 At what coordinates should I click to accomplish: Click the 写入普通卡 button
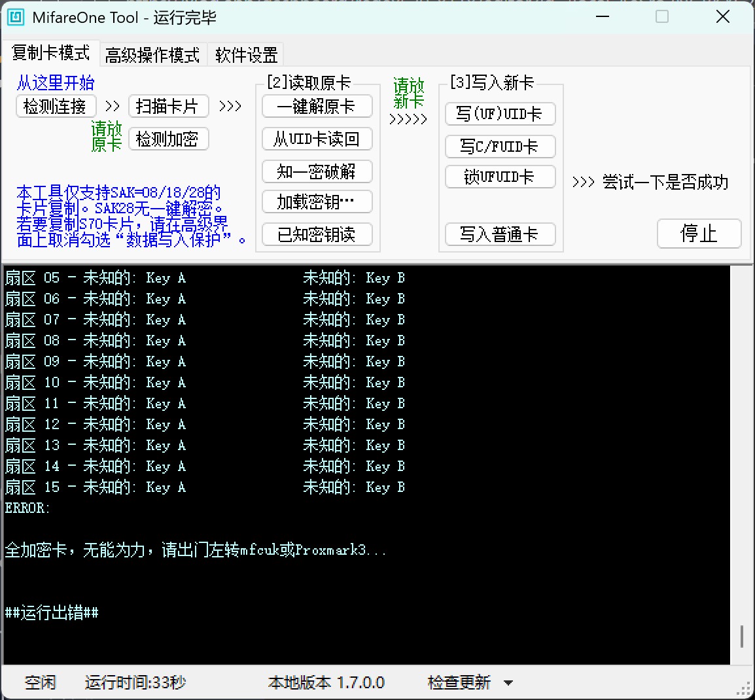pyautogui.click(x=500, y=234)
